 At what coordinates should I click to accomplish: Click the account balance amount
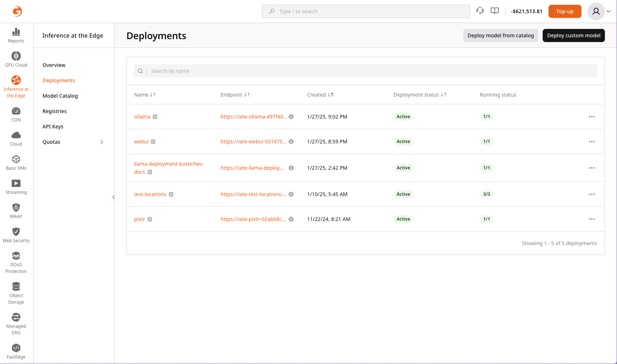tap(527, 11)
